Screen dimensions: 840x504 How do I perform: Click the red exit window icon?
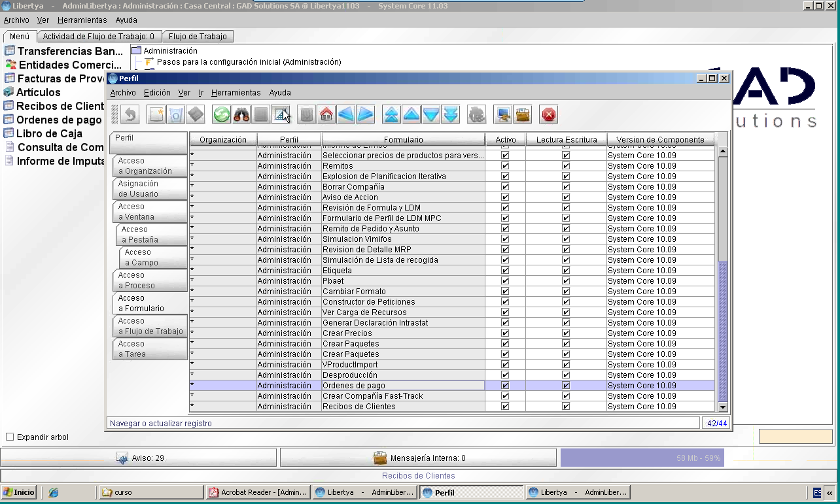[x=549, y=115]
